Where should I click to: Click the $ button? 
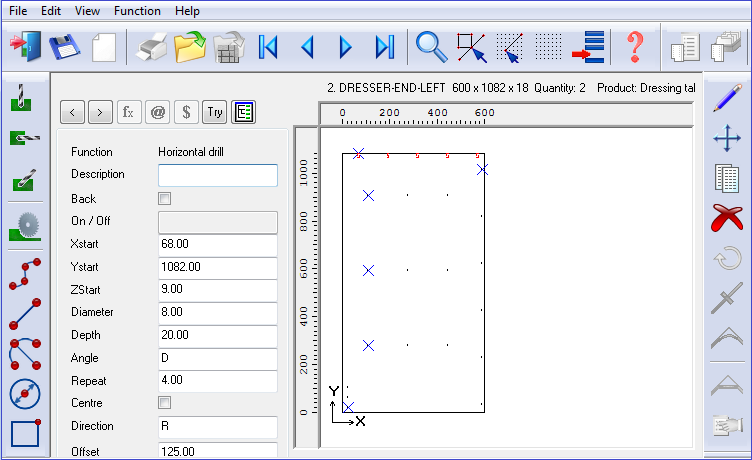click(187, 112)
